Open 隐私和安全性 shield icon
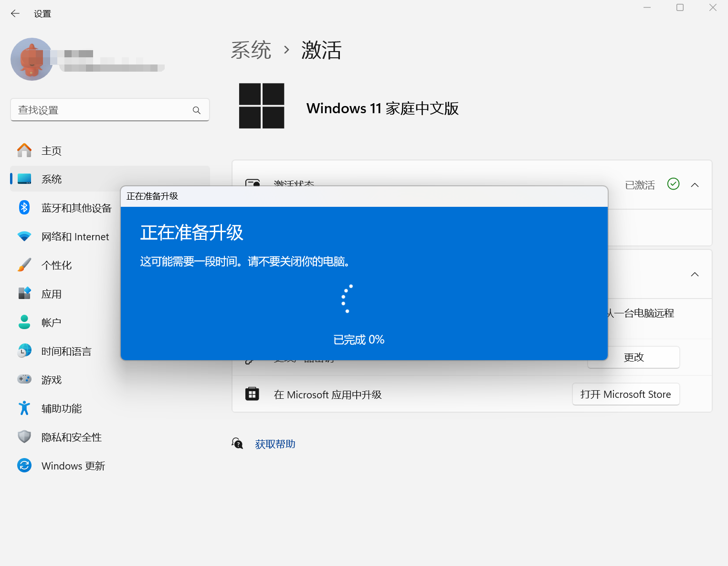The image size is (728, 566). pyautogui.click(x=24, y=437)
